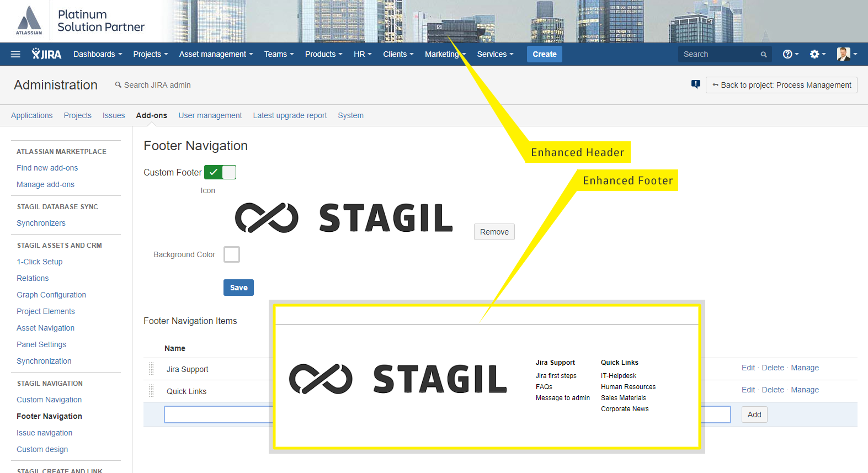Open Manage add-ons in sidebar

tap(45, 184)
